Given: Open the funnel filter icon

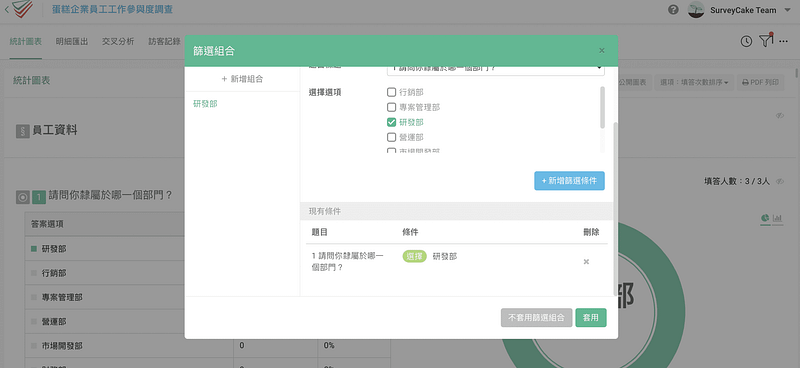Looking at the screenshot, I should coord(766,41).
